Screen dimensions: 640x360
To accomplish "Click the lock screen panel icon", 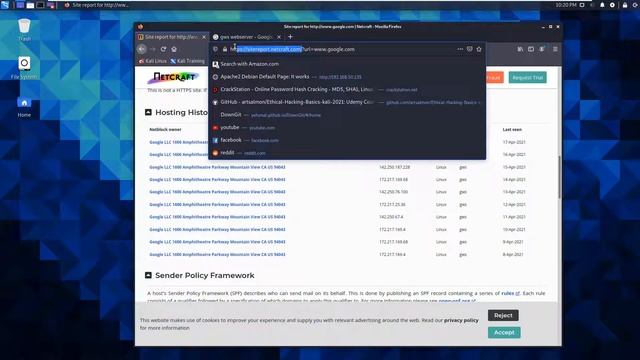I will (x=624, y=5).
